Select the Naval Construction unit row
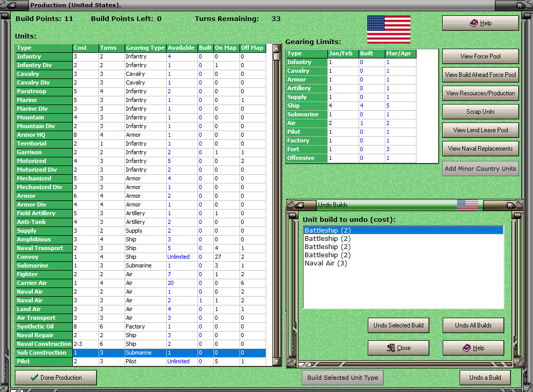This screenshot has height=392, width=533. pyautogui.click(x=141, y=344)
